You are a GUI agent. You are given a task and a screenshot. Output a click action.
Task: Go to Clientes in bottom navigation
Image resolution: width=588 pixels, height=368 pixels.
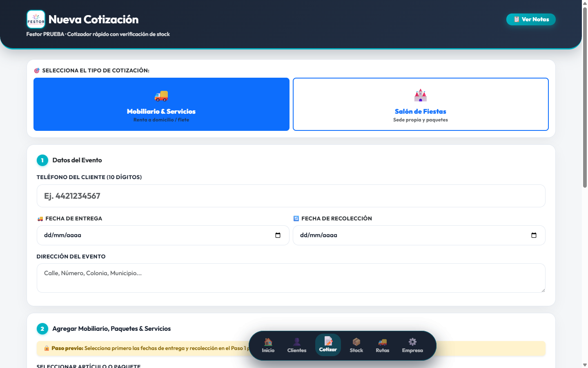pyautogui.click(x=297, y=345)
